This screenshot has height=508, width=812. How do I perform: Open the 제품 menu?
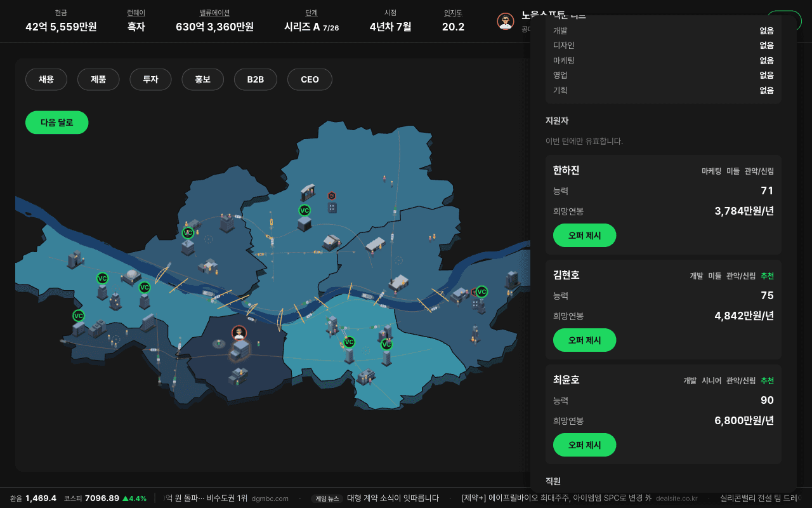(x=98, y=79)
